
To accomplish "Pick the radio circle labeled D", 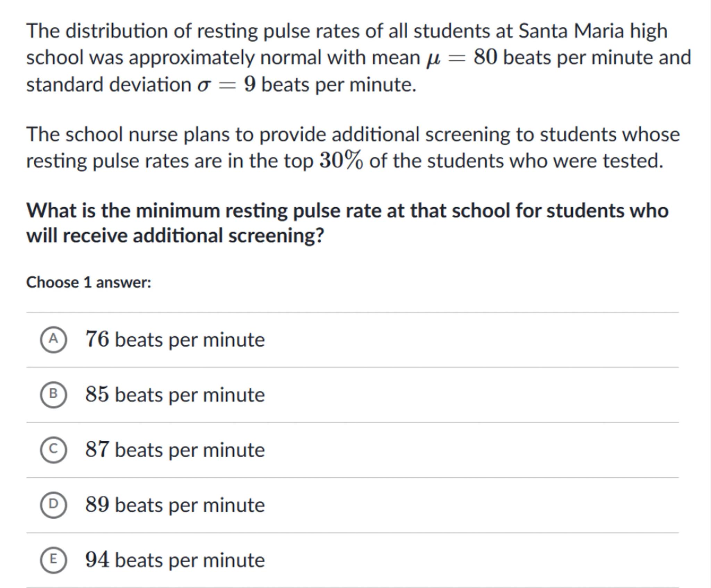I will click(53, 505).
